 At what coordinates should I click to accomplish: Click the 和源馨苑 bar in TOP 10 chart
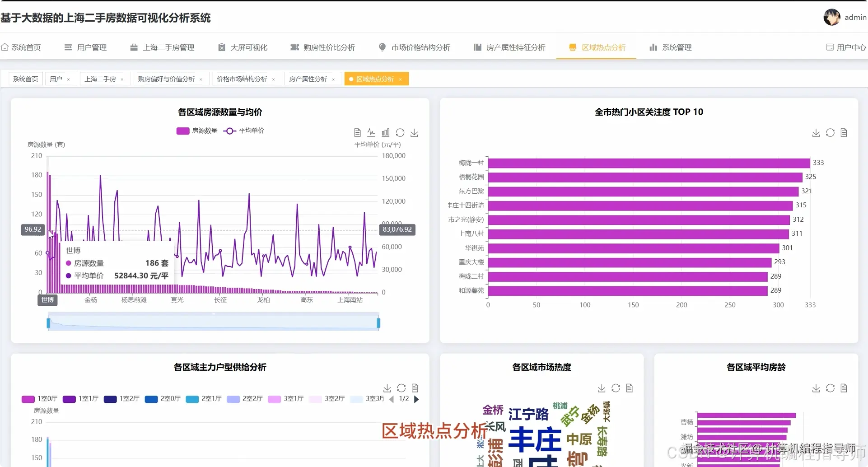point(628,290)
